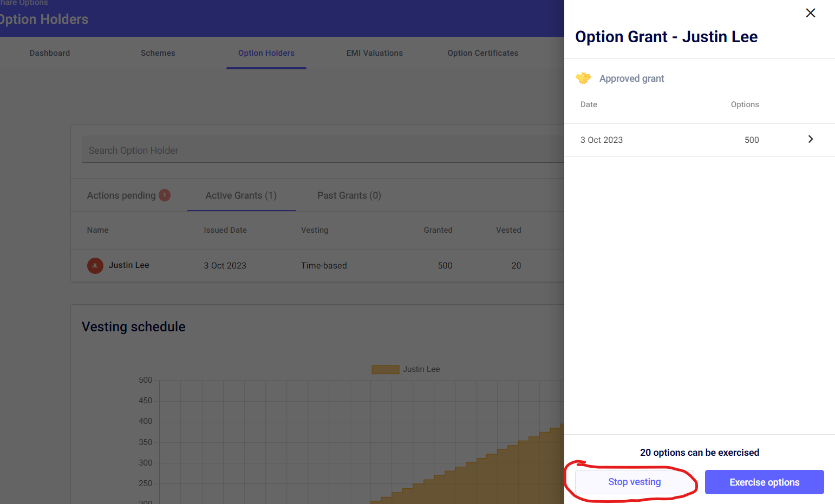Image resolution: width=835 pixels, height=504 pixels.
Task: Click Justin Lee's JL avatar icon
Action: click(x=95, y=266)
